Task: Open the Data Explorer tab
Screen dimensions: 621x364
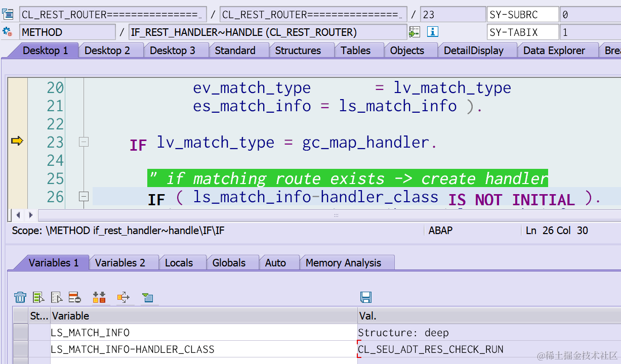Action: 554,51
